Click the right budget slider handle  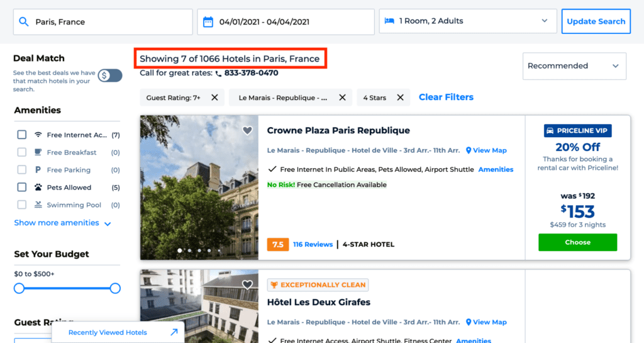[x=115, y=288]
